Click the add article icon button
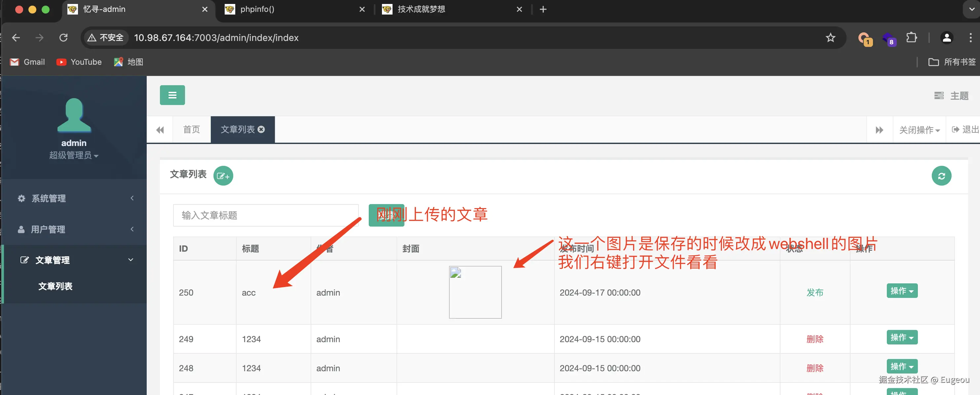980x395 pixels. pyautogui.click(x=223, y=176)
